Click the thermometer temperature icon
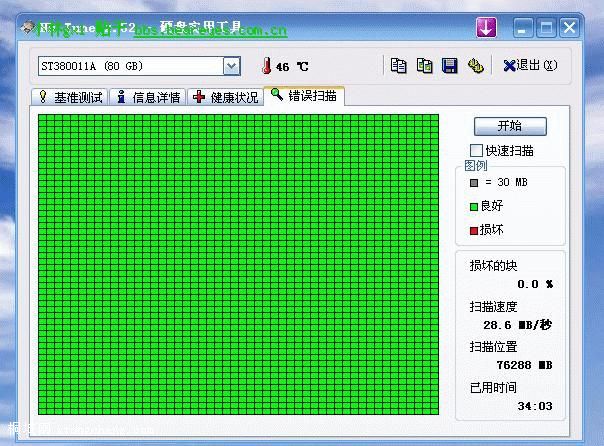Image resolution: width=604 pixels, height=446 pixels. pos(266,66)
